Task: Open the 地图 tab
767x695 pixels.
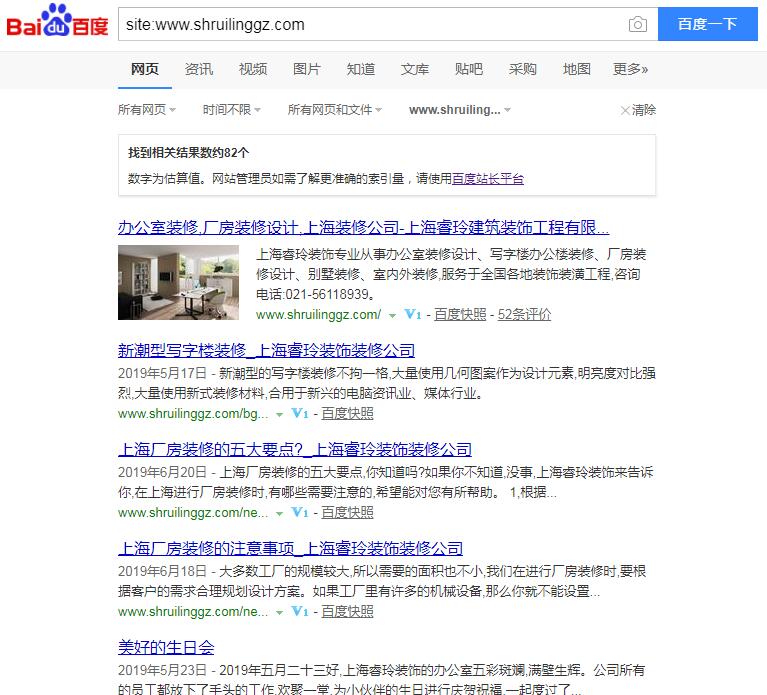Action: (x=577, y=69)
